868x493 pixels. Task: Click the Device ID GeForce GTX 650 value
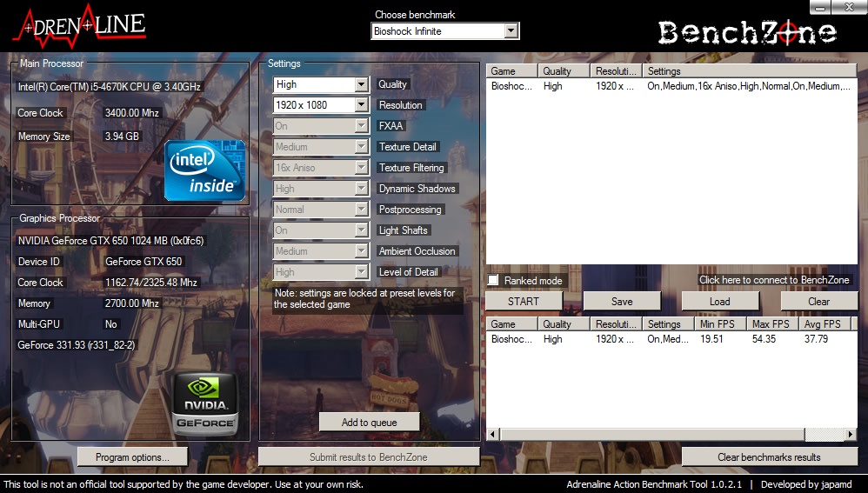(x=144, y=262)
